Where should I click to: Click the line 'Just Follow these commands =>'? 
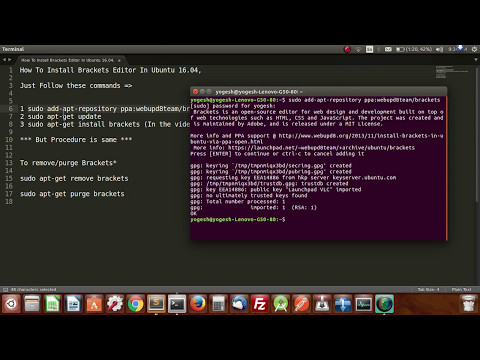point(76,86)
